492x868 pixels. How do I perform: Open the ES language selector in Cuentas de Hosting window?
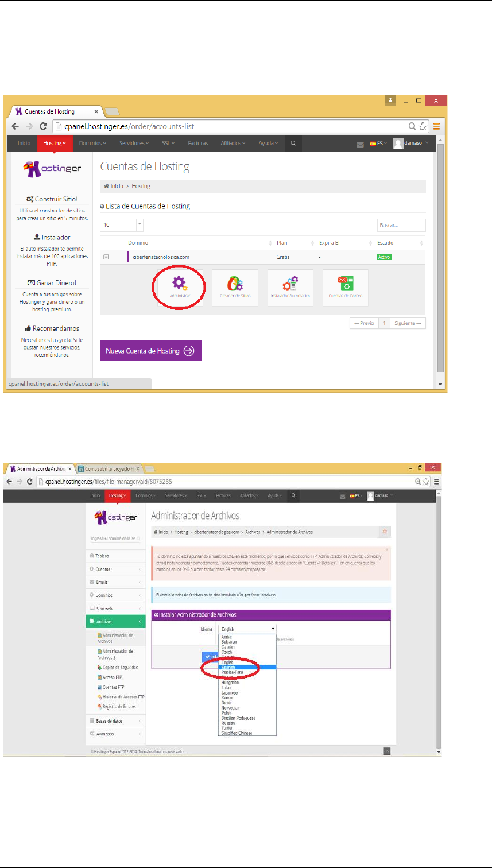378,144
